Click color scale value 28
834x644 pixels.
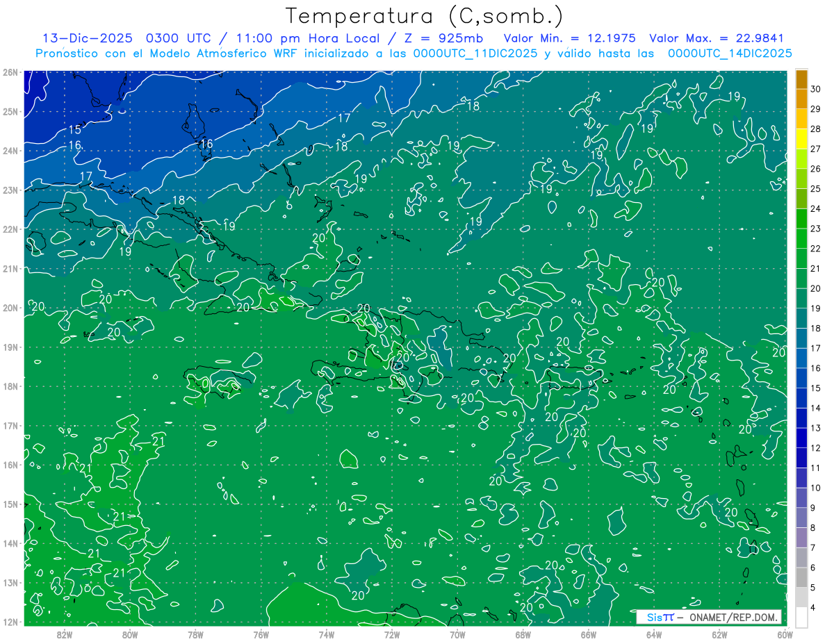pyautogui.click(x=816, y=129)
